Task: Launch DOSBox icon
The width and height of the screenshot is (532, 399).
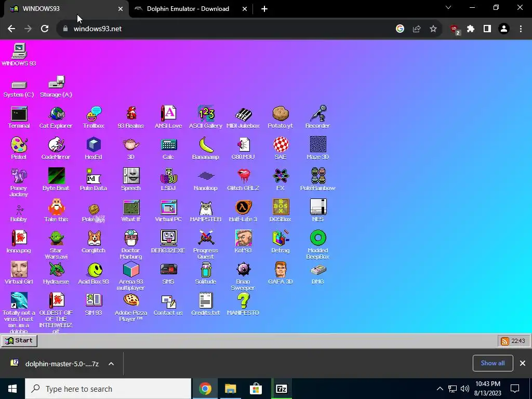Action: click(280, 211)
